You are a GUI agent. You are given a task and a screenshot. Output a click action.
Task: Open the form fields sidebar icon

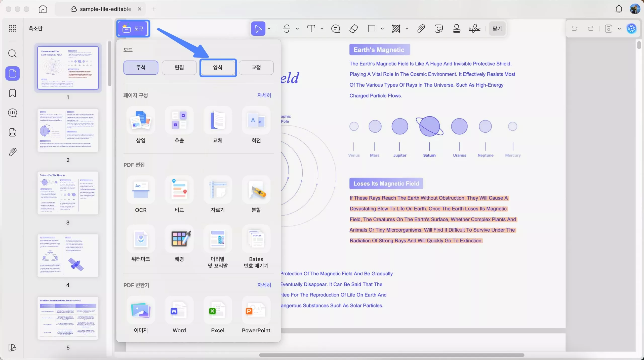coord(12,132)
